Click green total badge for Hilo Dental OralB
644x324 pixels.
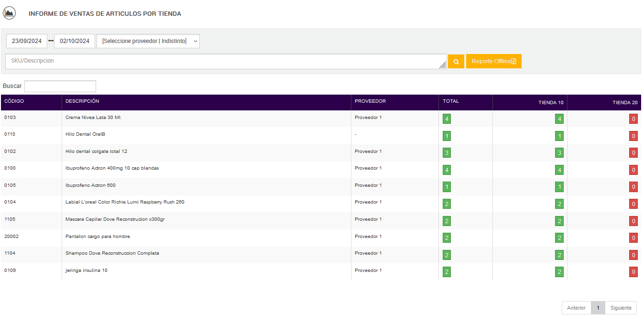coord(447,136)
